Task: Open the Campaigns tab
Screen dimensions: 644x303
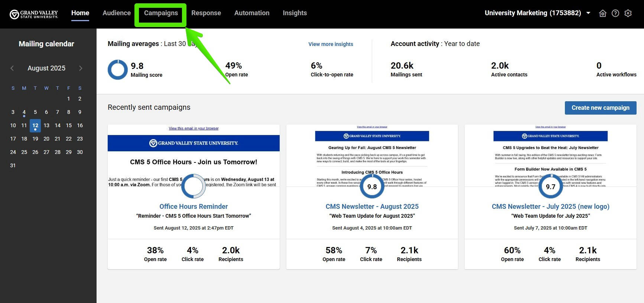Action: (x=161, y=13)
